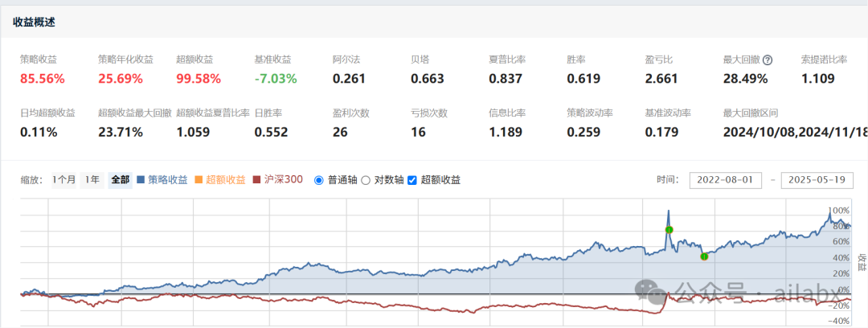Edit the start date field 2022-08-01
The width and height of the screenshot is (868, 328).
(x=726, y=181)
